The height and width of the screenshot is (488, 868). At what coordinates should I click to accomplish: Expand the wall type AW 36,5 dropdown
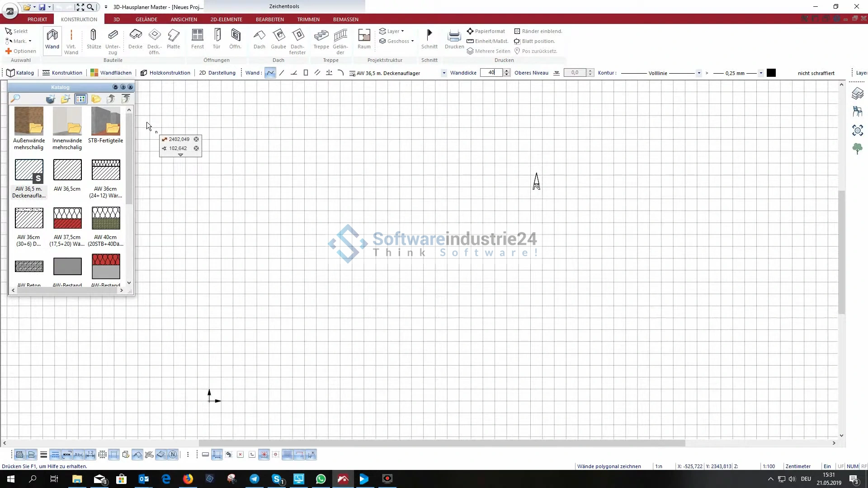pyautogui.click(x=444, y=73)
